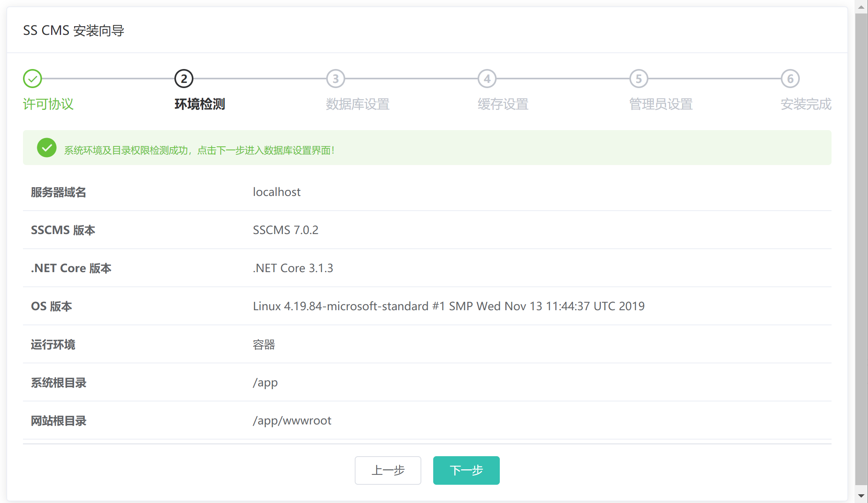This screenshot has width=868, height=503.
Task: Click the localhost server domain value
Action: click(277, 192)
